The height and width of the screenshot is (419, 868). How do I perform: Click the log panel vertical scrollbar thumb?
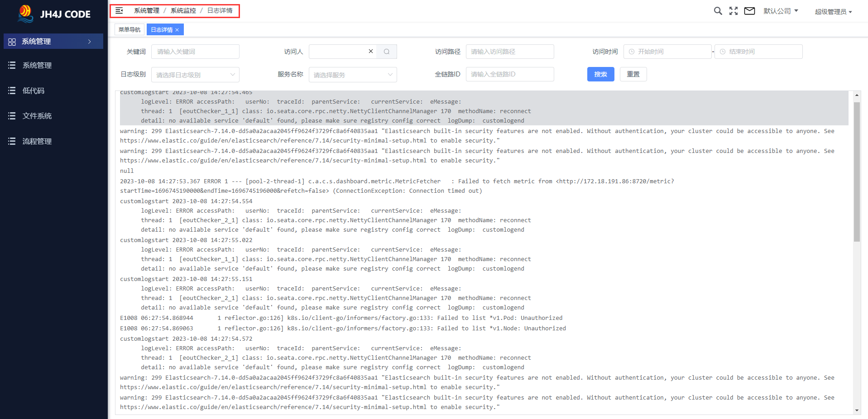click(857, 172)
